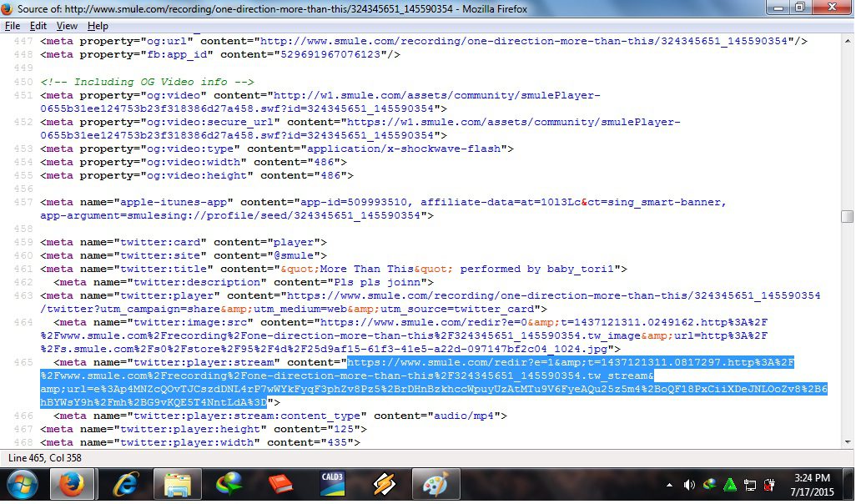
Task: Click 'application/x-shockwave-flash' content value
Action: point(404,149)
